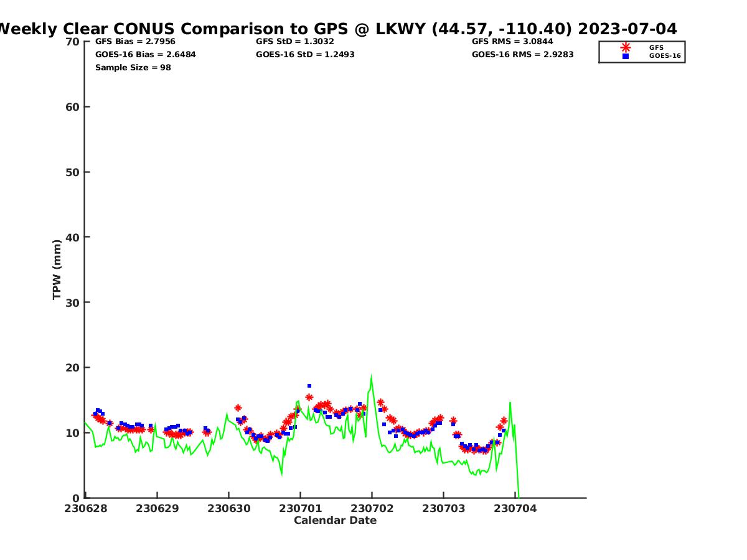Select the GOES-16 label in the legend
The image size is (747, 560).
[665, 56]
